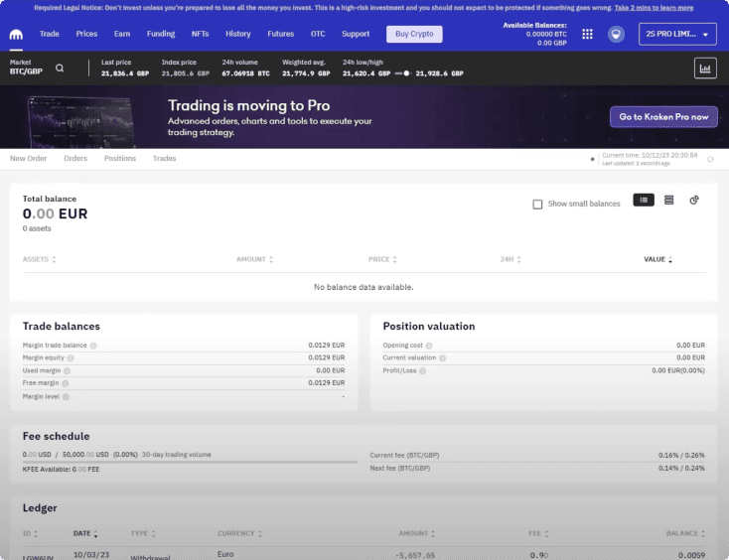The height and width of the screenshot is (560, 729).
Task: Open market search magnifier icon
Action: [60, 68]
